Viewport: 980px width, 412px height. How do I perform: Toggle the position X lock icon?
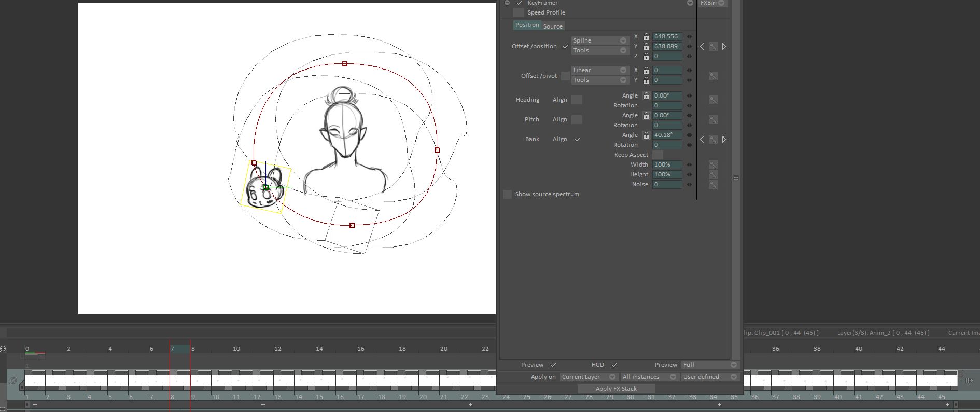646,37
